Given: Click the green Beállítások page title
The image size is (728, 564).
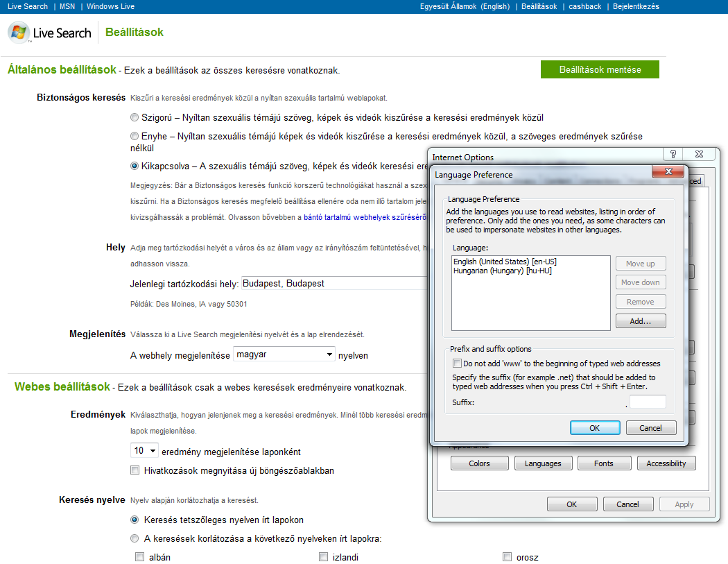Looking at the screenshot, I should pyautogui.click(x=135, y=32).
